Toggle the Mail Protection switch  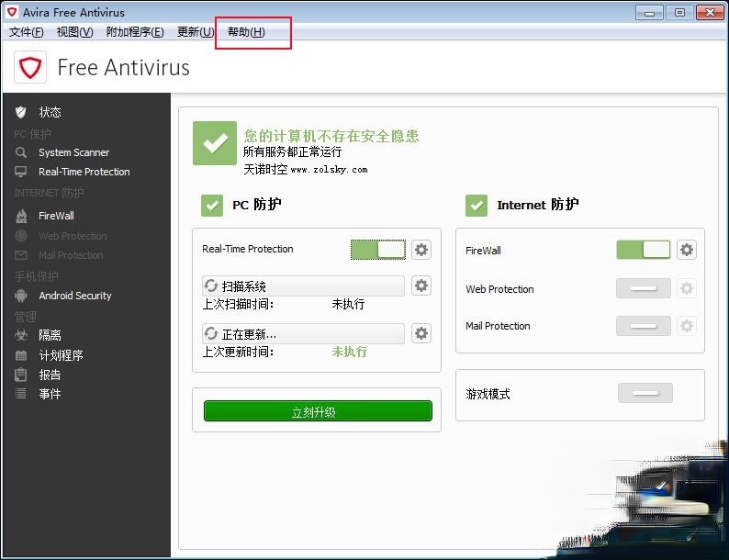pos(644,326)
